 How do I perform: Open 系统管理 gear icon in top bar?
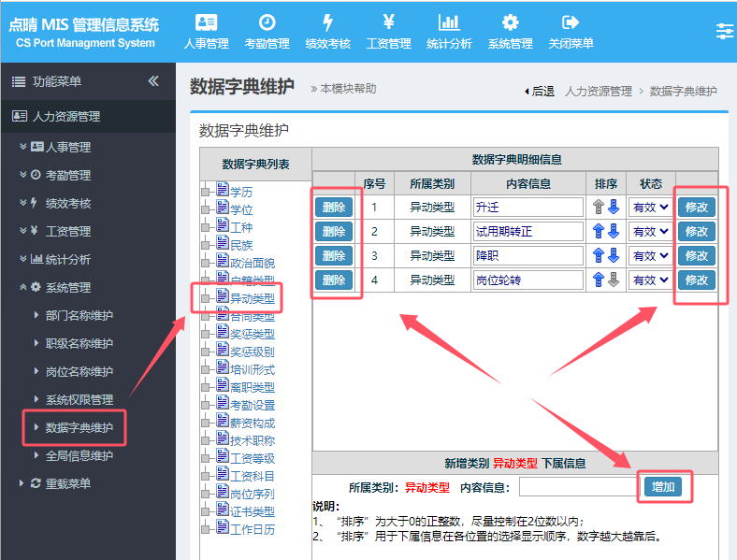510,22
